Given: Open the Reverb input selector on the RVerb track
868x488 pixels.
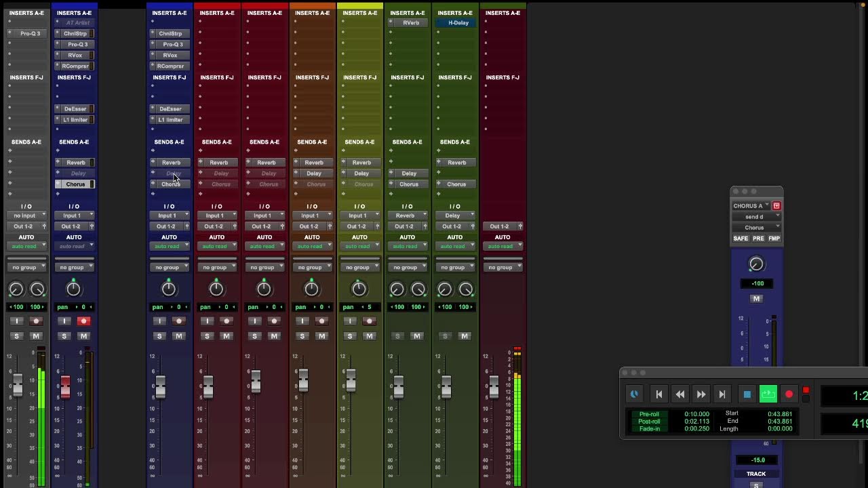Looking at the screenshot, I should pos(407,216).
